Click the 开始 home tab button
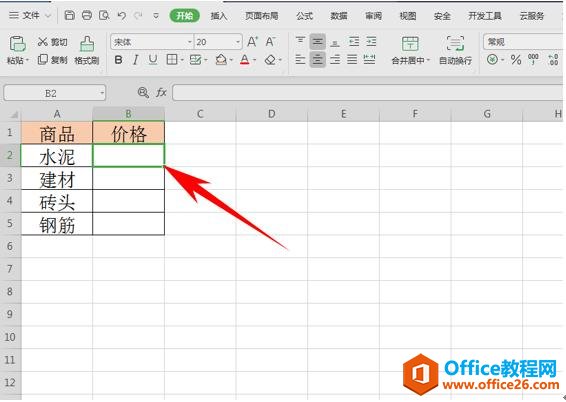This screenshot has width=566, height=402. [184, 16]
